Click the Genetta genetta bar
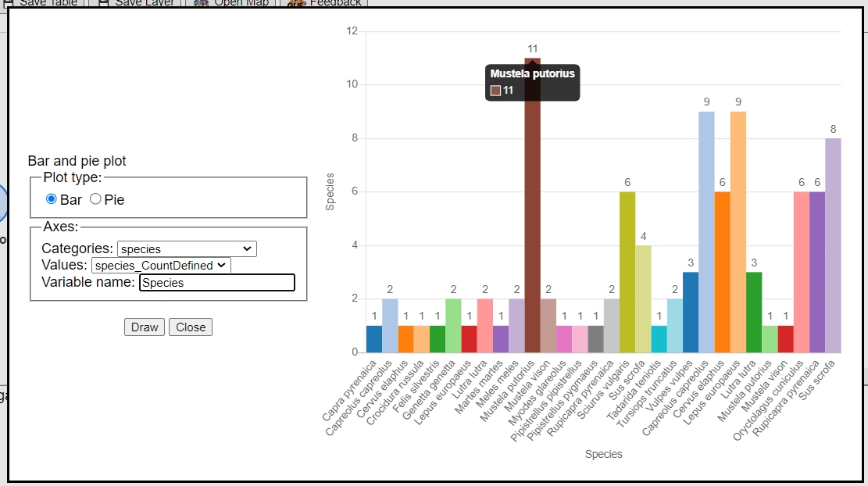 (x=453, y=326)
